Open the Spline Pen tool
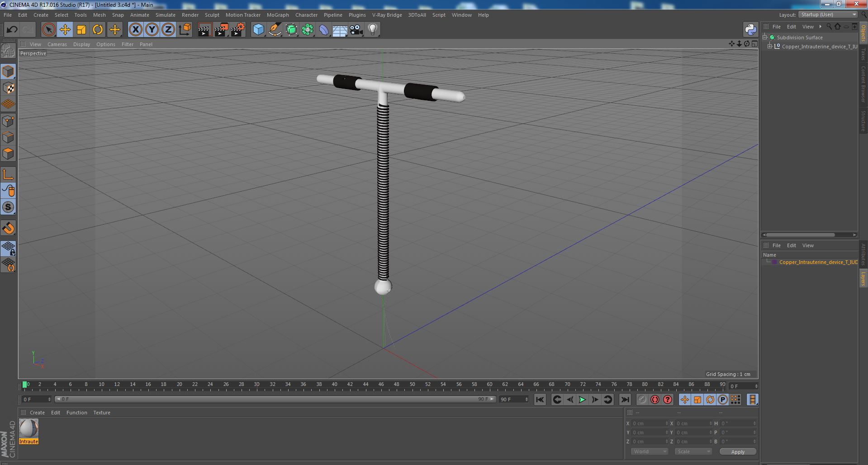Screen dimensions: 868x465 (275, 30)
